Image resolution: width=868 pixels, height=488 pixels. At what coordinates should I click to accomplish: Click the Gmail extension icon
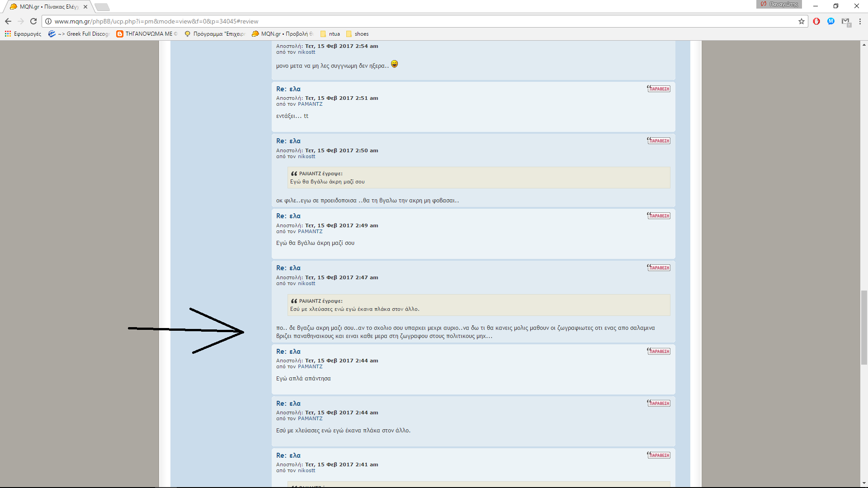point(846,21)
